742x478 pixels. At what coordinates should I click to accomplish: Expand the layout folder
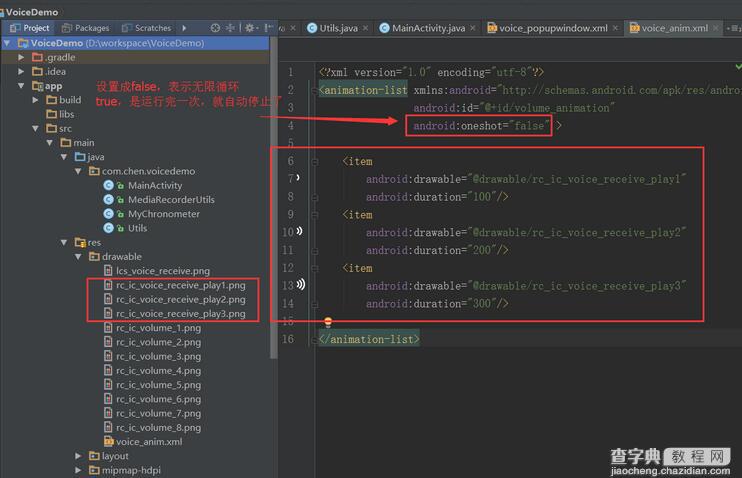click(x=78, y=456)
